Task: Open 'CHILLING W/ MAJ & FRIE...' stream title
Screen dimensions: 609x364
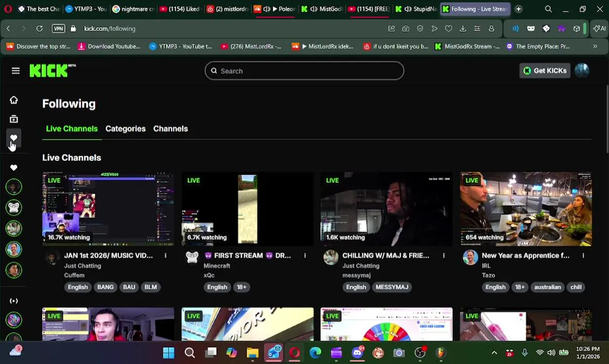Action: click(385, 256)
